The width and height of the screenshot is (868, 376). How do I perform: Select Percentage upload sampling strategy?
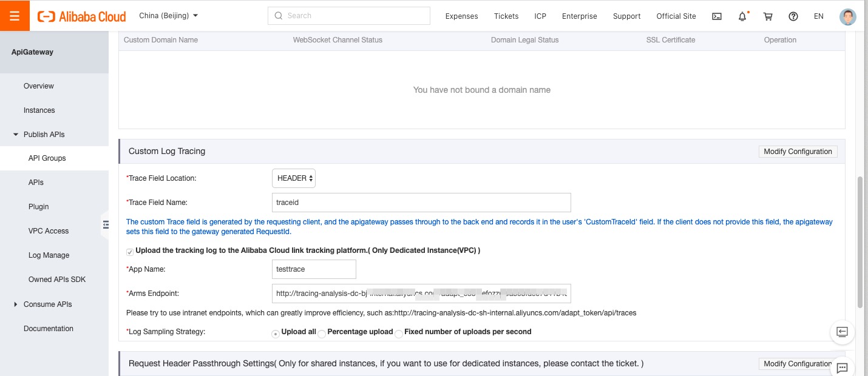(x=322, y=332)
